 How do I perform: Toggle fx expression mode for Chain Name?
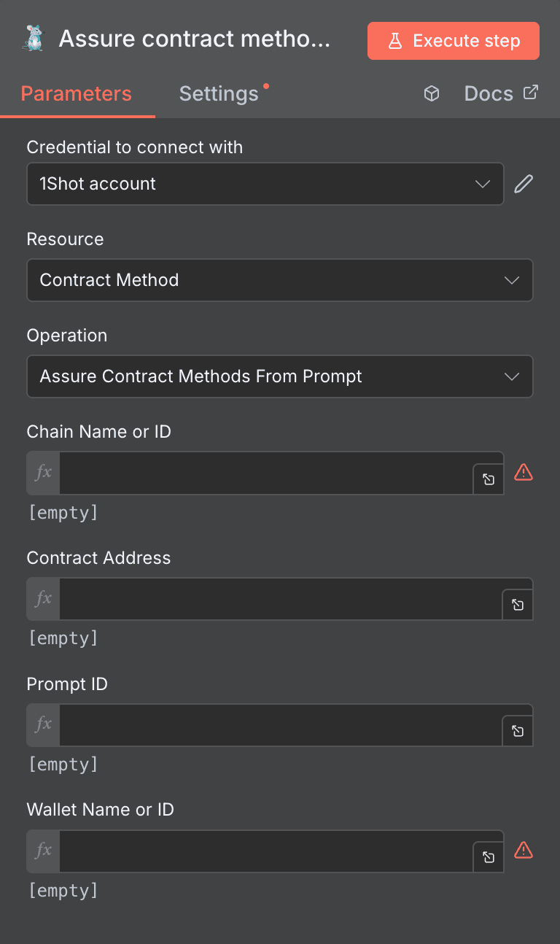point(42,473)
